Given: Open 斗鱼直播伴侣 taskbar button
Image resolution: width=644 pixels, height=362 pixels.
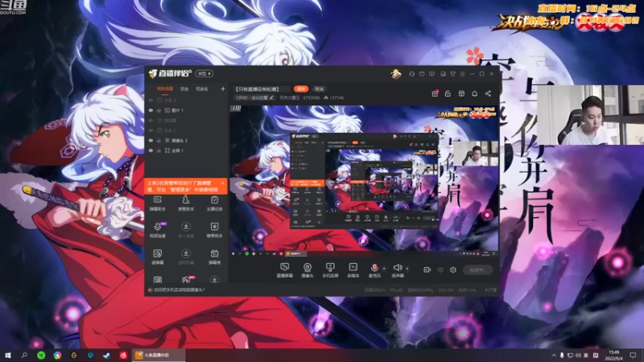Looking at the screenshot, I should click(159, 356).
